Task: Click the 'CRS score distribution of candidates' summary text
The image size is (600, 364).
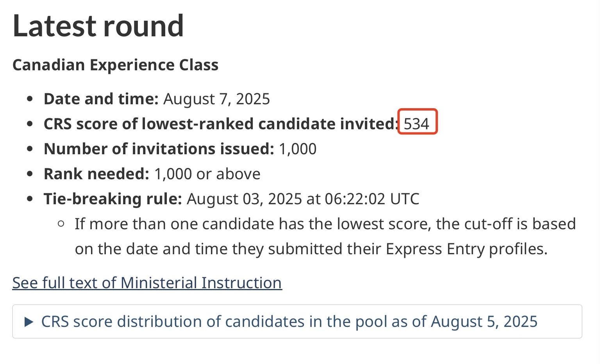Action: coord(289,321)
